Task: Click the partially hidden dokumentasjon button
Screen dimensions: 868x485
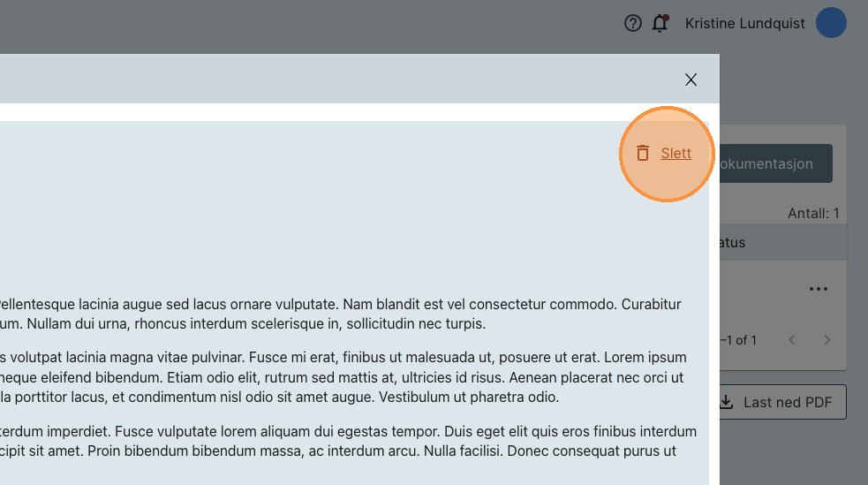Action: 776,163
